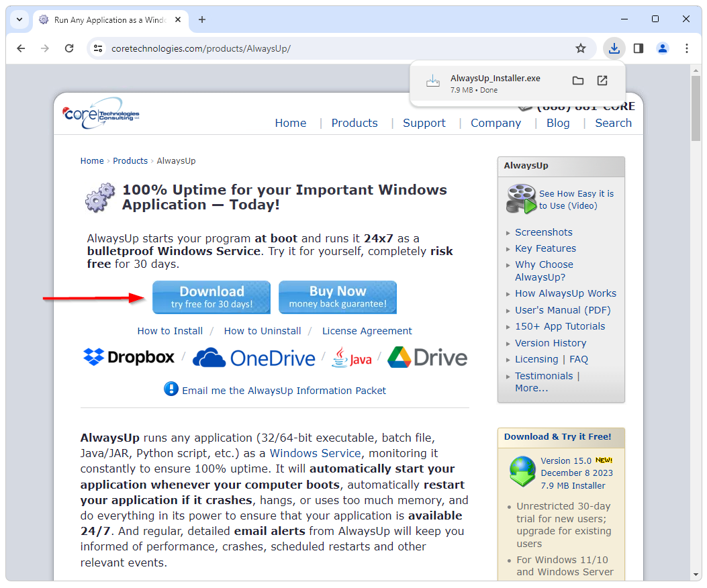
Task: Click the Home breadcrumb link
Action: 92,161
